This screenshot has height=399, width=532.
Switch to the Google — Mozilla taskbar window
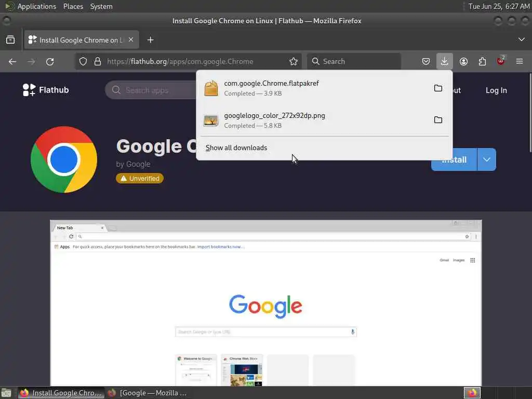point(147,393)
